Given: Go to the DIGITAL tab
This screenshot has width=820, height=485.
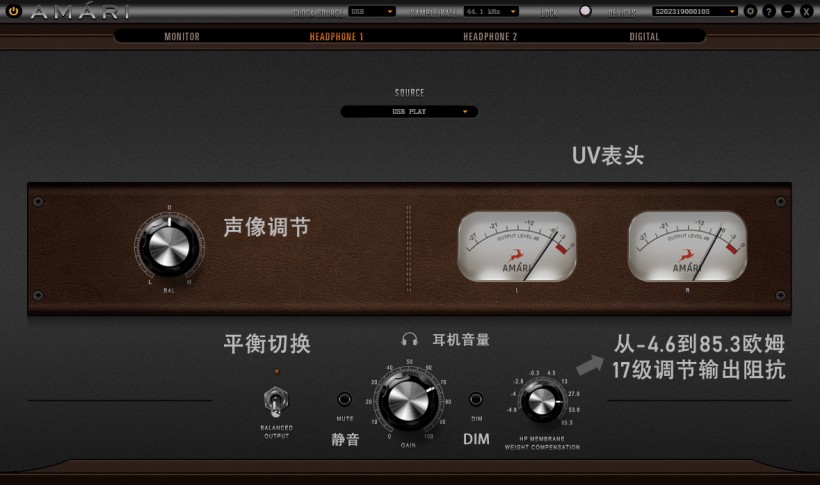Looking at the screenshot, I should pyautogui.click(x=644, y=37).
